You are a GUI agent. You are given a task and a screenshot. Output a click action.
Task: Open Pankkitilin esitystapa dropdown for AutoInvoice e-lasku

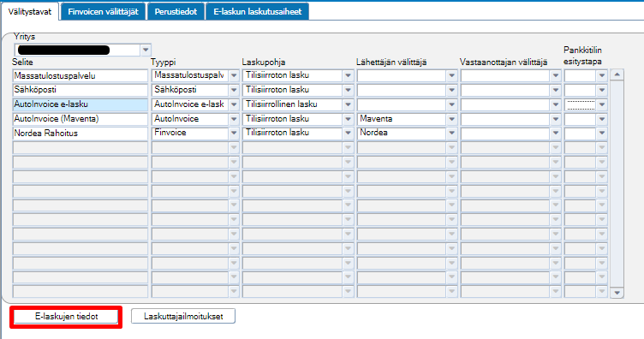click(602, 104)
